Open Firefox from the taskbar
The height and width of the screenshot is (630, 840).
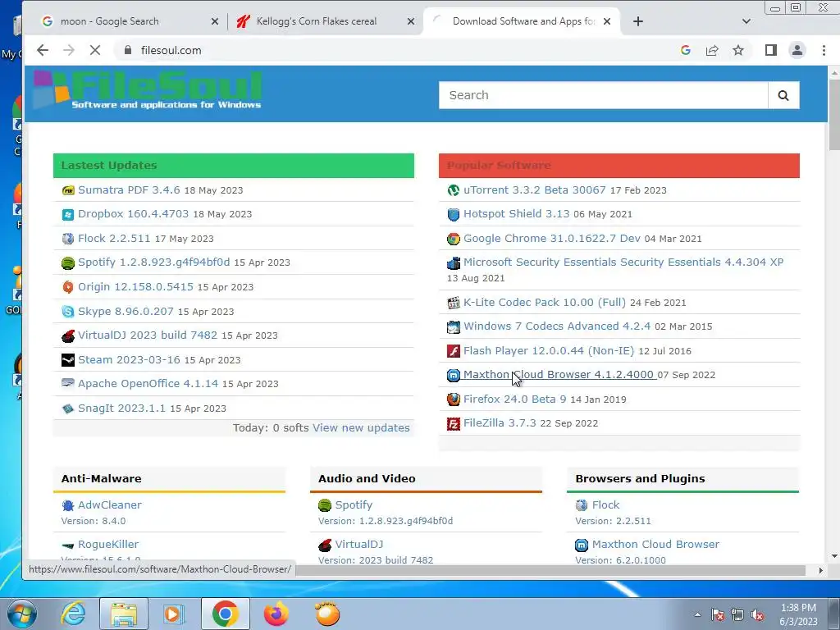(x=276, y=614)
